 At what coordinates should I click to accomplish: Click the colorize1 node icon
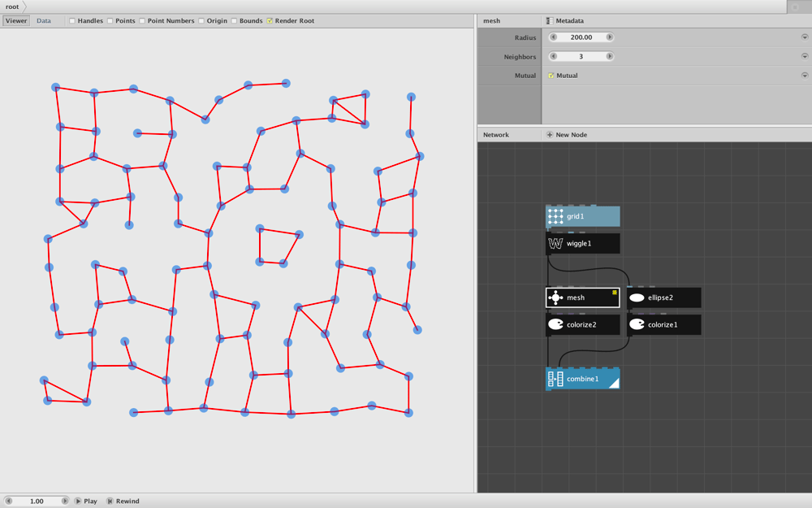(x=637, y=324)
